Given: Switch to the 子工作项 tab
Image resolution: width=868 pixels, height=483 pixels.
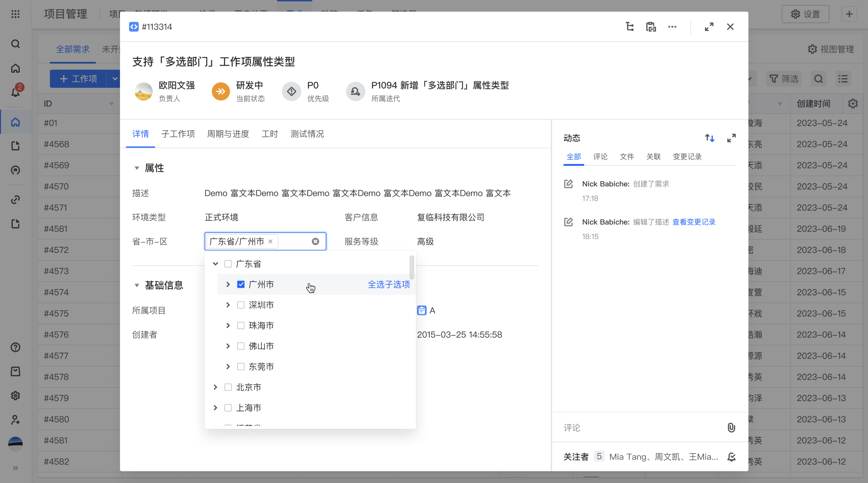Looking at the screenshot, I should click(x=178, y=134).
